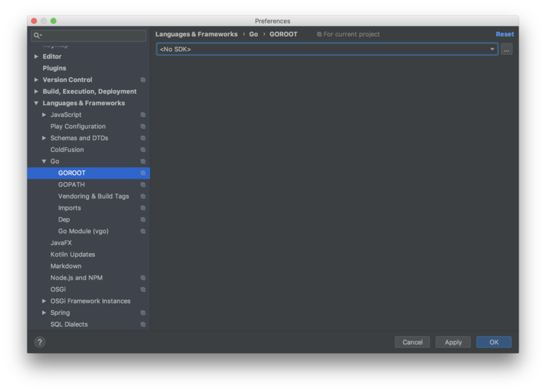Screen dimensions: 546x392
Task: Click the project icon next to Play Configuration
Action: click(143, 127)
